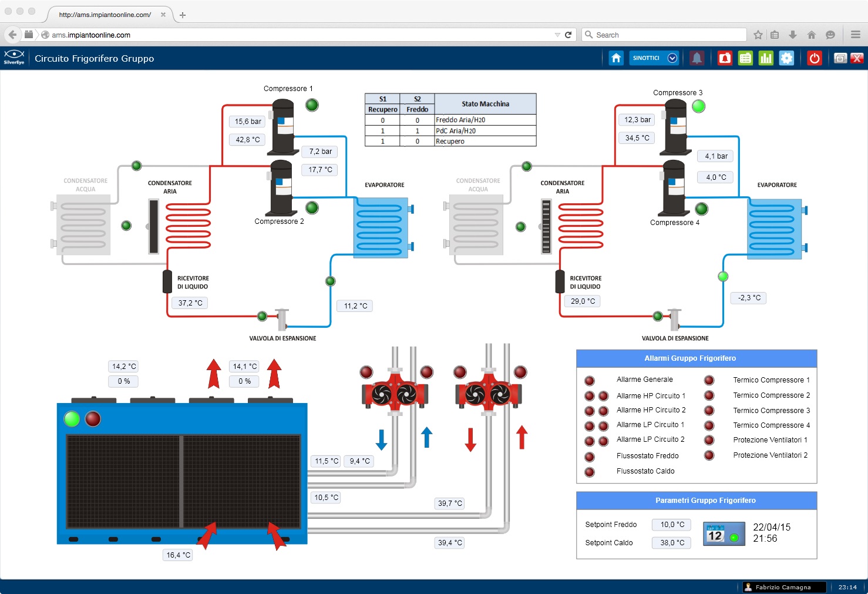Click the muted grey bell notification icon
The height and width of the screenshot is (594, 868).
click(697, 58)
